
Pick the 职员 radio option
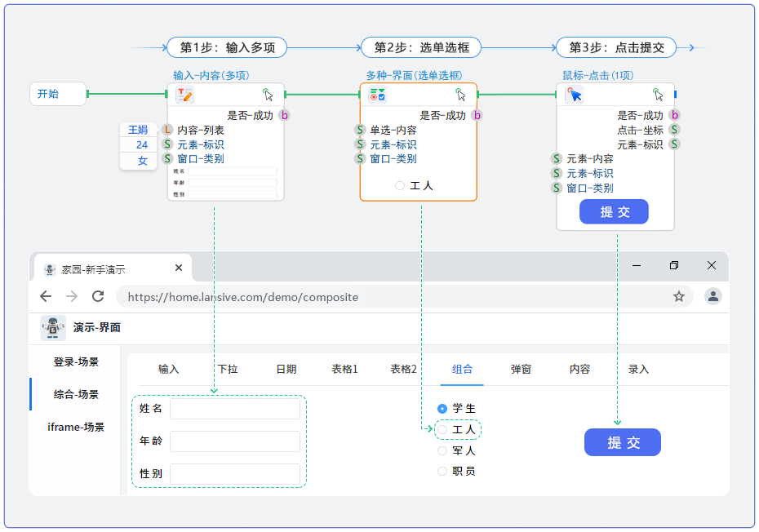point(442,471)
